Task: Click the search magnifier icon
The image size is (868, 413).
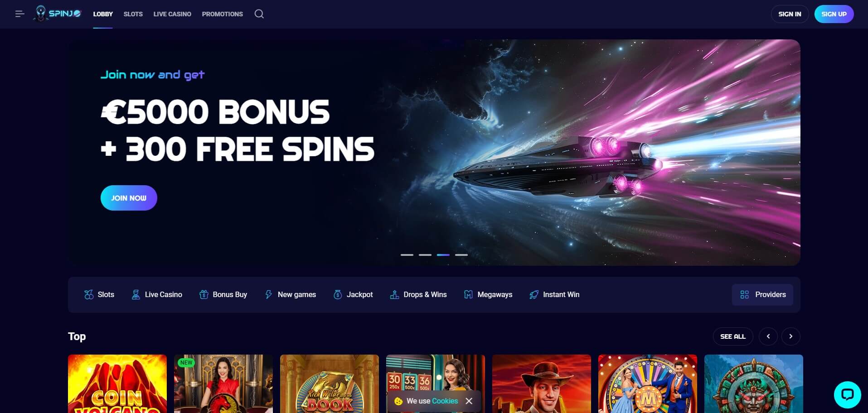Action: (x=259, y=14)
